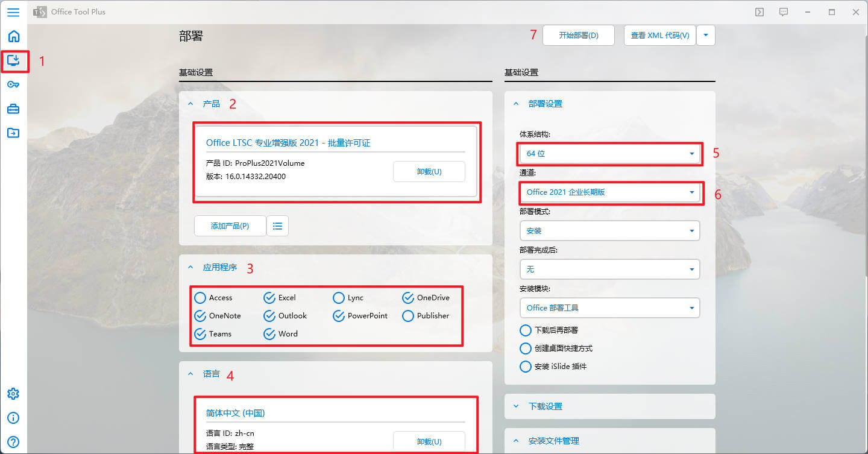Open the document conversion folder icon
This screenshot has width=868, height=454.
(13, 133)
